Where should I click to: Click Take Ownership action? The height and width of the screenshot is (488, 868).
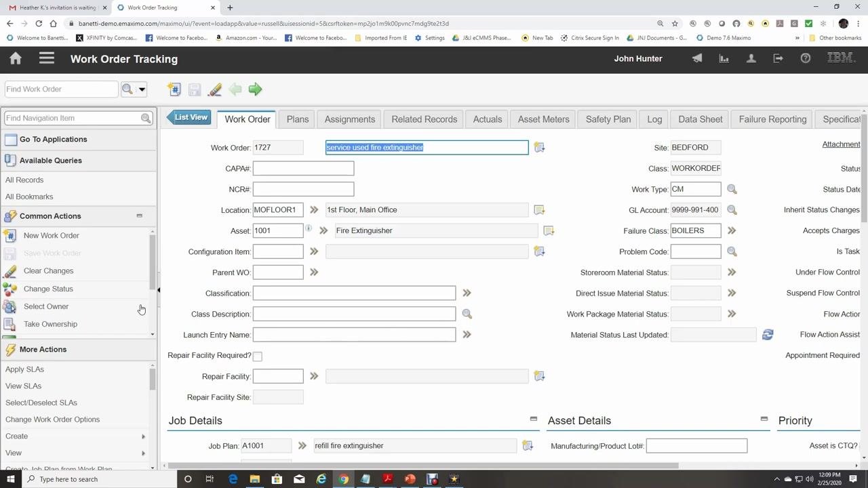[50, 324]
